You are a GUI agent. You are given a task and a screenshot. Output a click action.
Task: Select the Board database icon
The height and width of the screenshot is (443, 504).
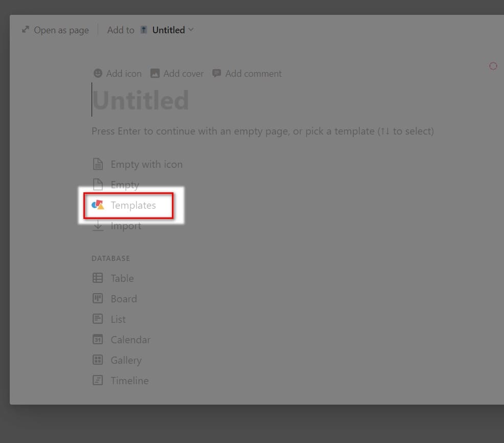[x=98, y=298]
